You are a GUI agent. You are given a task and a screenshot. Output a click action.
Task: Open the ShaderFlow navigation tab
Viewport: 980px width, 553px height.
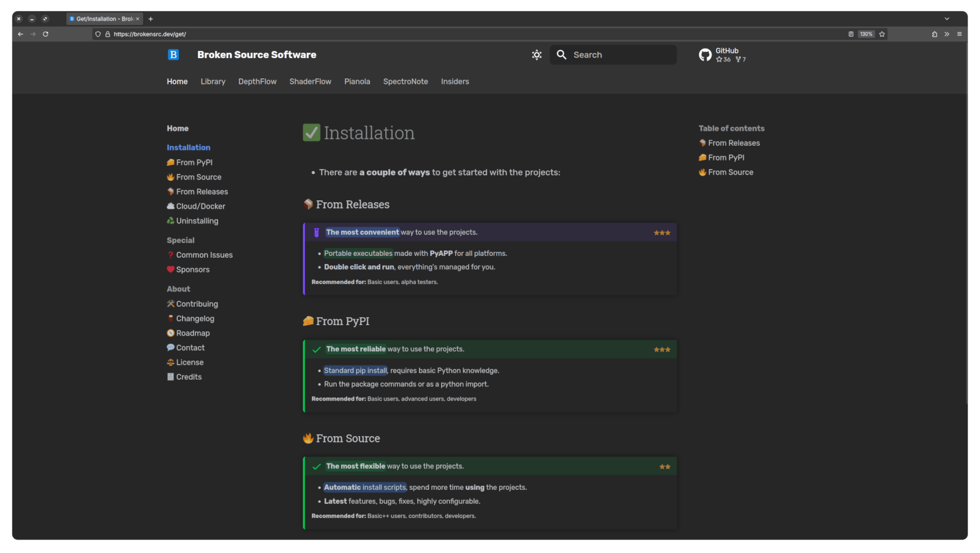(310, 81)
